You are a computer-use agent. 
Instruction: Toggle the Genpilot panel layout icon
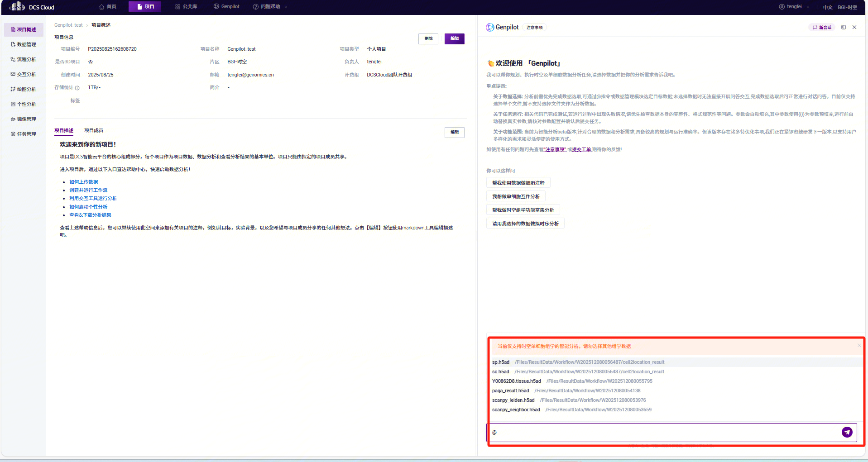click(x=843, y=27)
